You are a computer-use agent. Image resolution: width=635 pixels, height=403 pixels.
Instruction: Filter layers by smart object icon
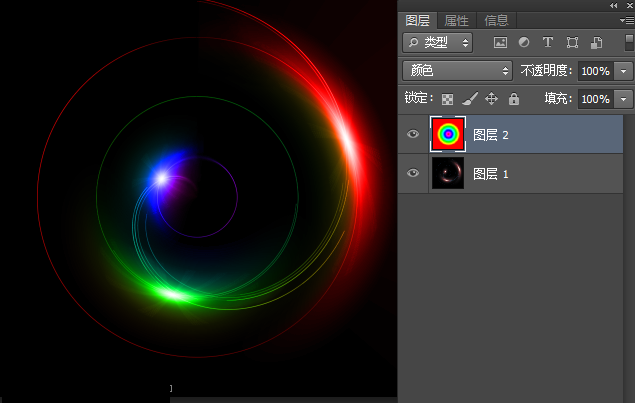pyautogui.click(x=596, y=43)
